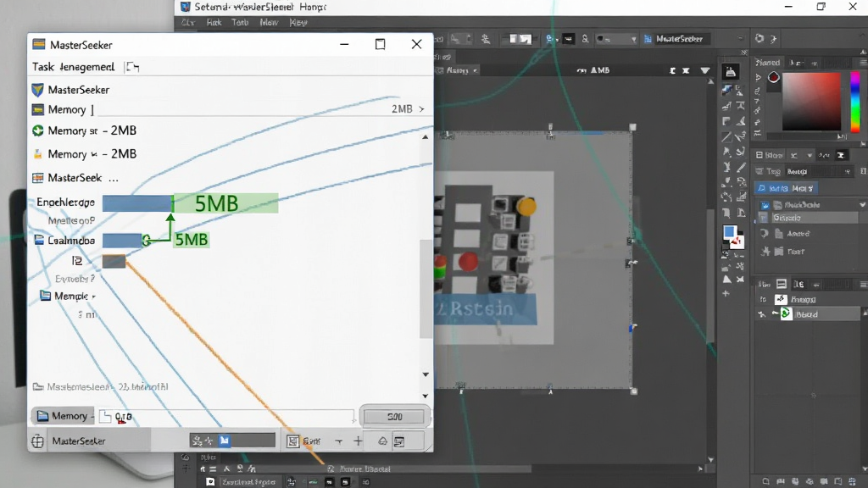
Task: Collapse the chevron right of first group row
Action: click(862, 205)
